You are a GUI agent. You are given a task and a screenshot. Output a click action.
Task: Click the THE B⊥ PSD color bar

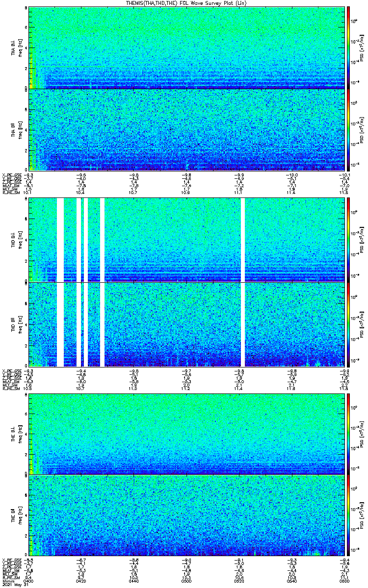(348, 434)
